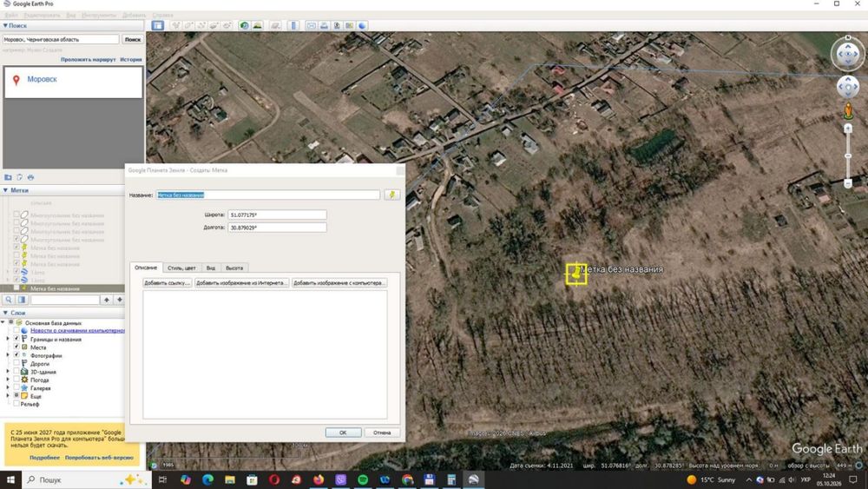The width and height of the screenshot is (868, 489).
Task: Move item up with arrow button
Action: click(x=106, y=300)
